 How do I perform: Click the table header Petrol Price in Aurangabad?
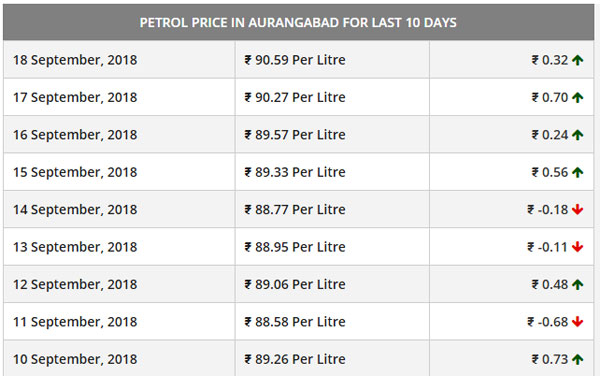298,23
